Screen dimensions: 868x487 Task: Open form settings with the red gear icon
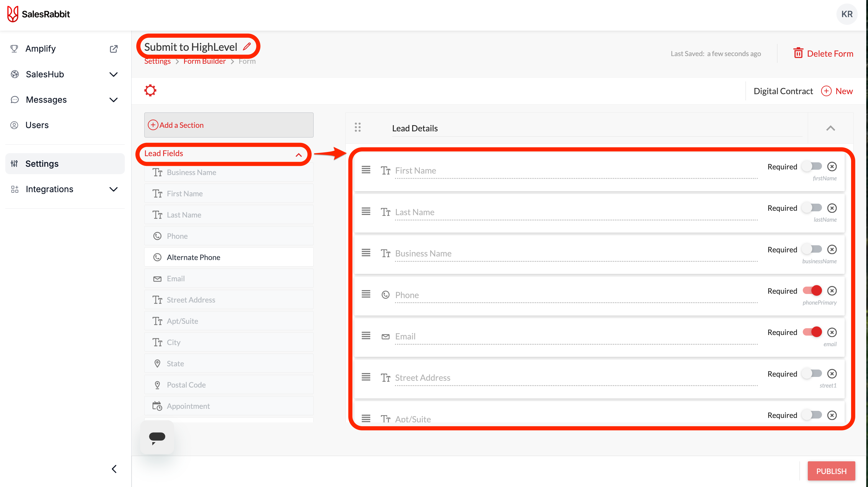pos(150,90)
